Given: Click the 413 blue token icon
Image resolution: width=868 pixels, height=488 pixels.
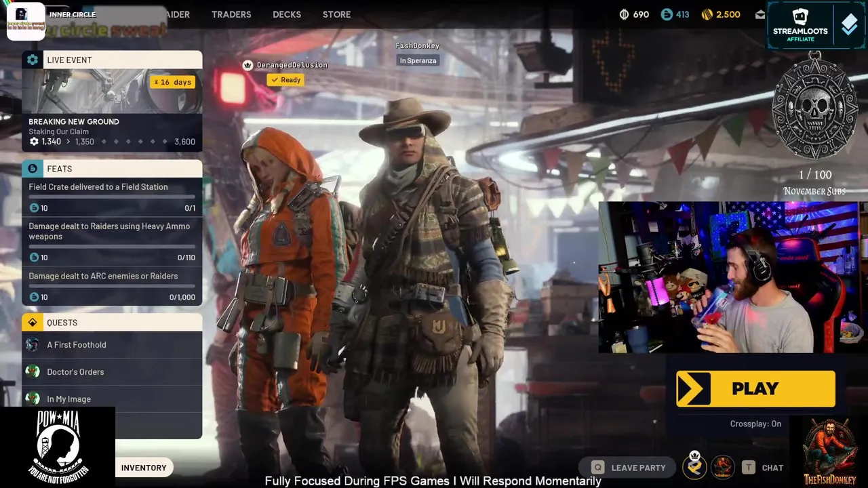Looking at the screenshot, I should tap(667, 14).
